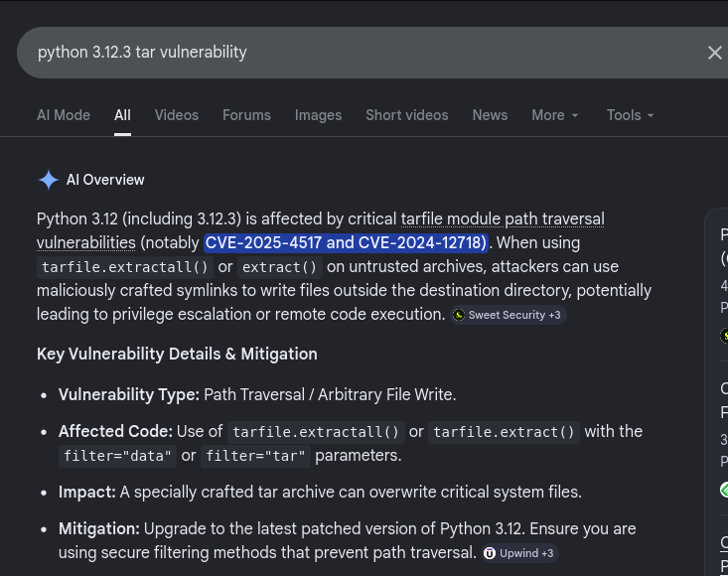
Task: Select the All results tab
Action: tap(122, 115)
